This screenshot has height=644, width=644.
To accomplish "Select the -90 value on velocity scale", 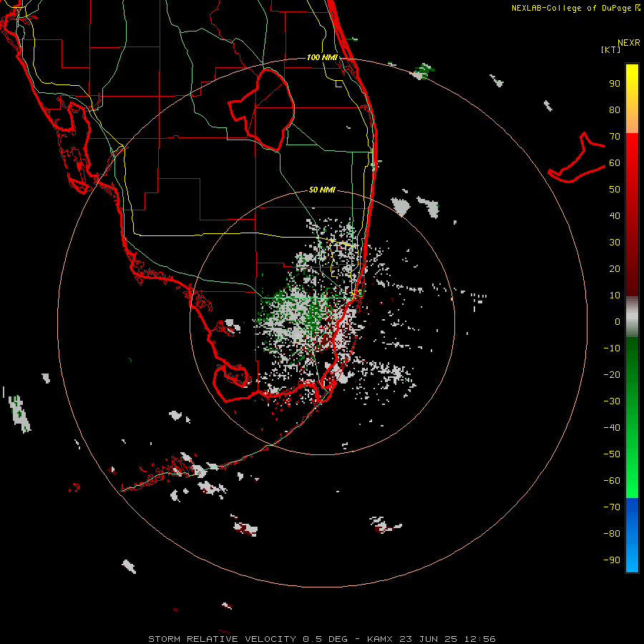I will pos(612,560).
